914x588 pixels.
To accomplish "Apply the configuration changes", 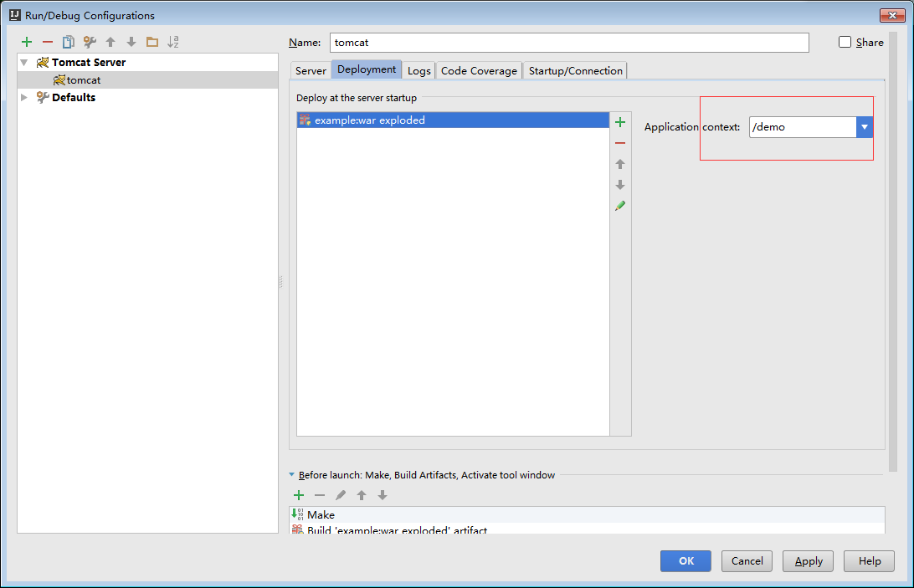I will point(808,561).
